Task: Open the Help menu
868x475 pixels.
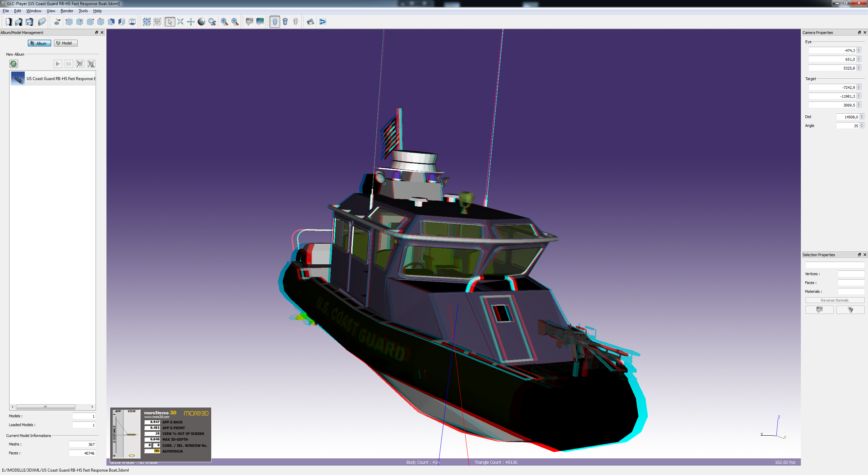Action: [x=97, y=11]
